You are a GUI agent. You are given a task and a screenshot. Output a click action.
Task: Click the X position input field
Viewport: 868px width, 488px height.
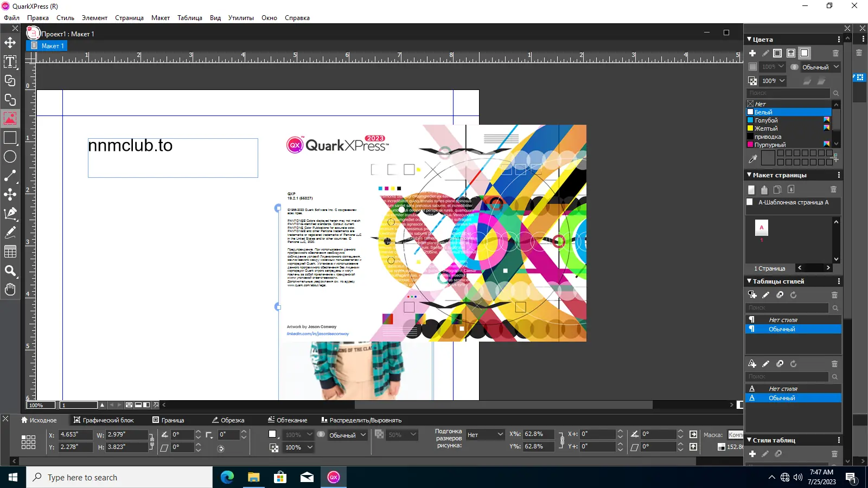[x=75, y=434]
